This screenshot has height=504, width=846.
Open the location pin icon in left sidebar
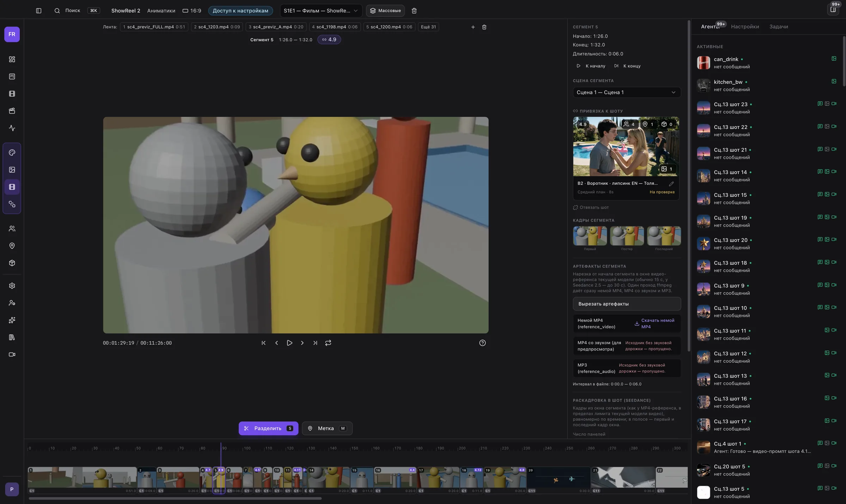[x=12, y=246]
